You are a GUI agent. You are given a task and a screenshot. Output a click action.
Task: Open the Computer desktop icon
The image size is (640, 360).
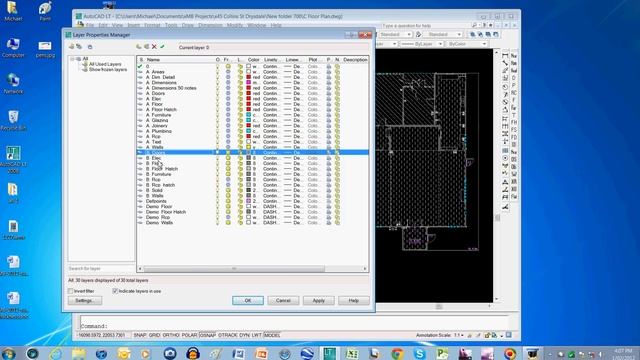13,47
